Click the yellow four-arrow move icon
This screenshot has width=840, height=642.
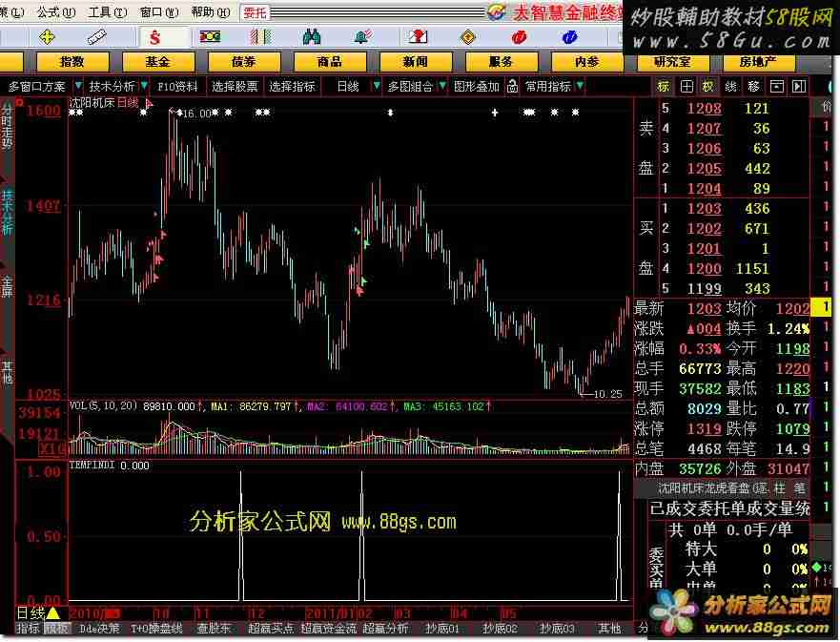click(x=47, y=37)
